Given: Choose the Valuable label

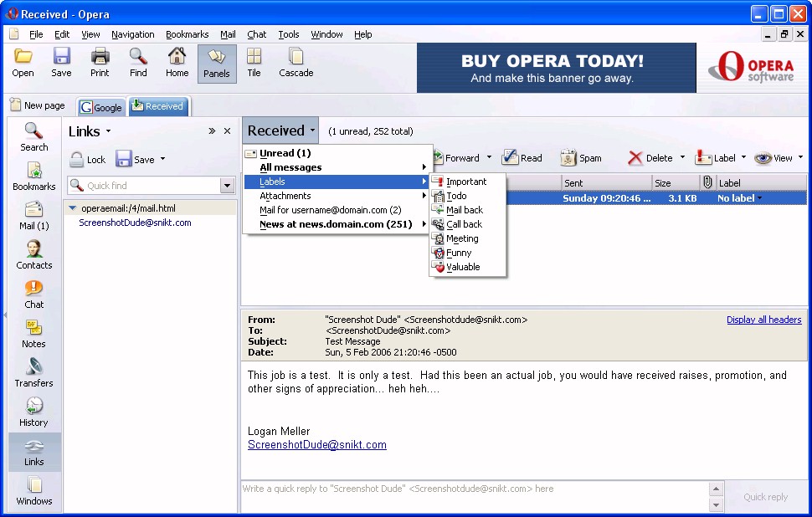Looking at the screenshot, I should [467, 267].
